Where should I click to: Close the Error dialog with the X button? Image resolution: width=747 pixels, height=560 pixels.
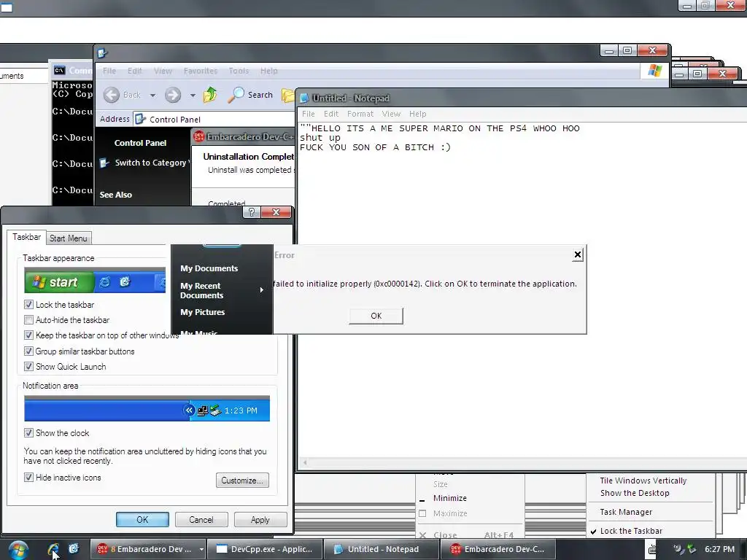coord(578,254)
